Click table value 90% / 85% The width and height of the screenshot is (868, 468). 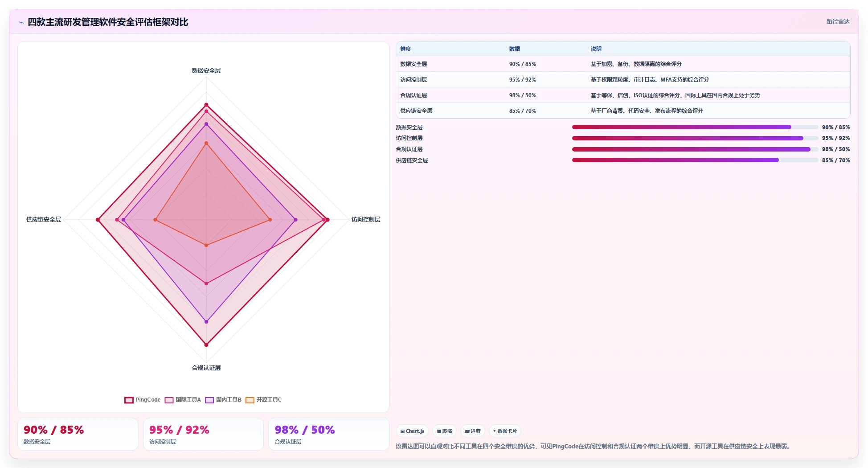(x=523, y=64)
